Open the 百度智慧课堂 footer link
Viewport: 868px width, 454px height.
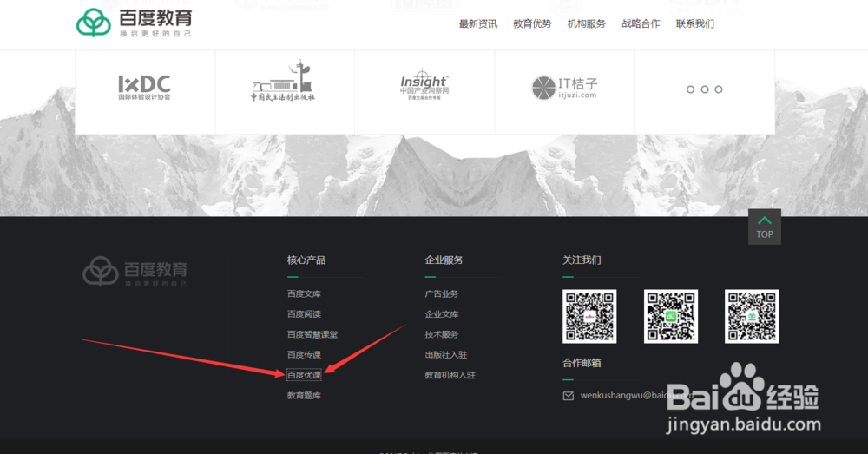(312, 335)
